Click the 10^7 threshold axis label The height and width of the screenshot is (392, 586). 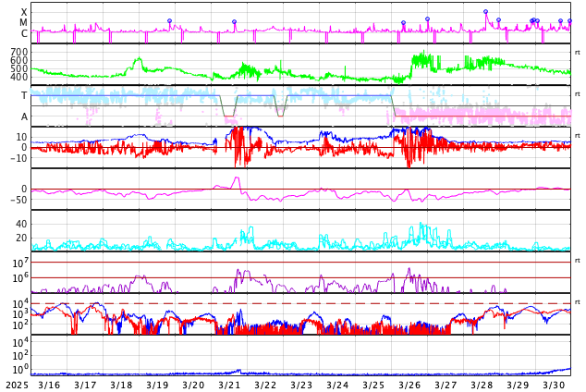tap(20, 263)
